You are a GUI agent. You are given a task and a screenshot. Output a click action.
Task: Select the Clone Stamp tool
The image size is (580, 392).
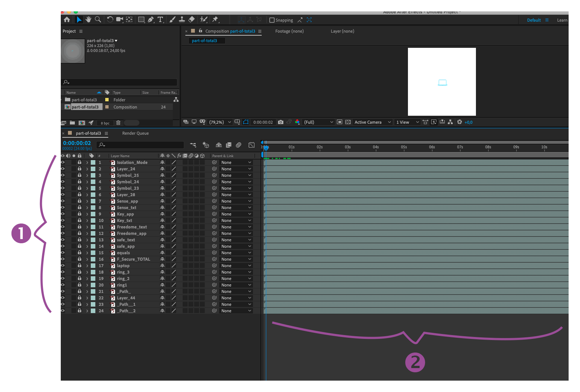[182, 19]
